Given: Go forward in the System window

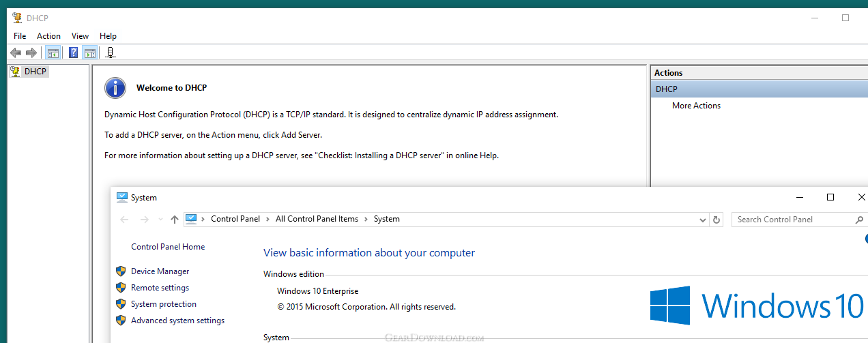Looking at the screenshot, I should click(144, 220).
